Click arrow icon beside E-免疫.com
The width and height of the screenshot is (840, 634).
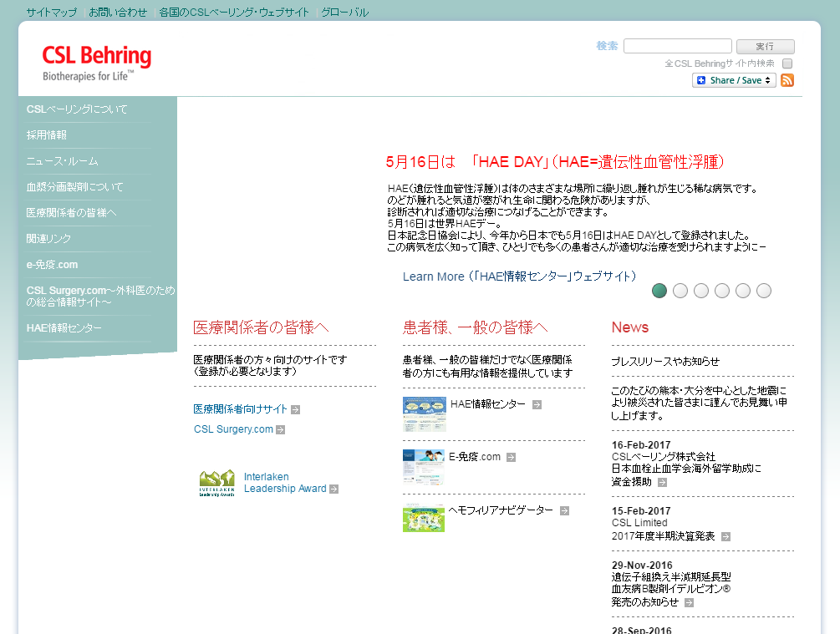coord(511,457)
